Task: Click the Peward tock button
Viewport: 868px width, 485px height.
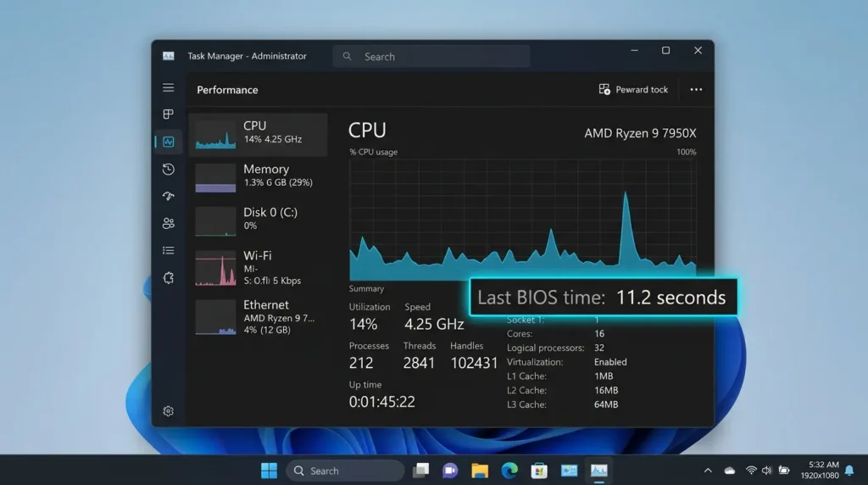Action: [633, 89]
